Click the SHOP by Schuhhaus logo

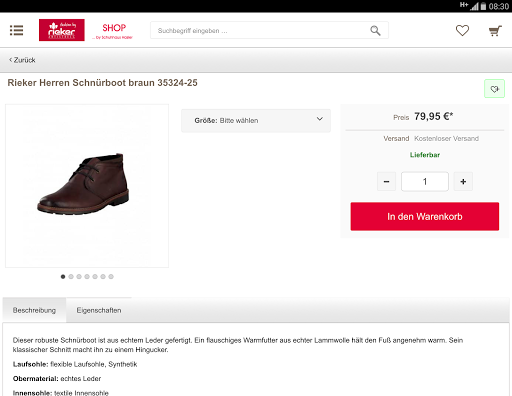113,31
